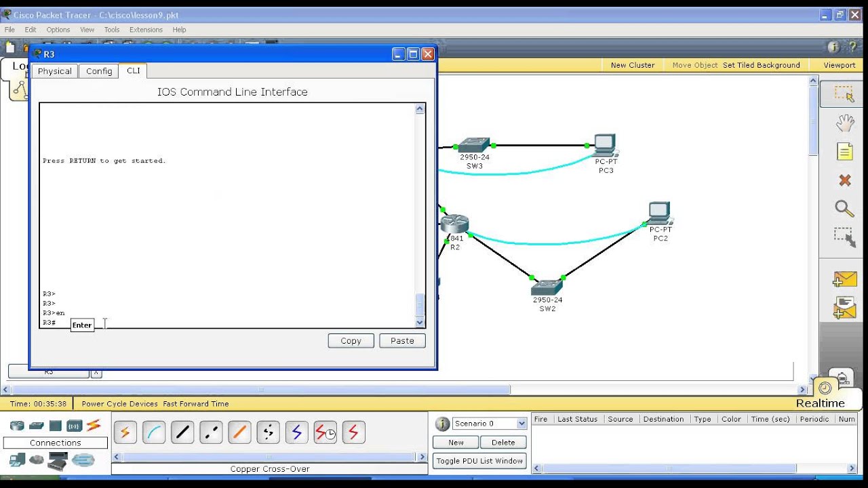The image size is (868, 488).
Task: Click the CLI scrollbar down arrow
Action: pyautogui.click(x=420, y=323)
